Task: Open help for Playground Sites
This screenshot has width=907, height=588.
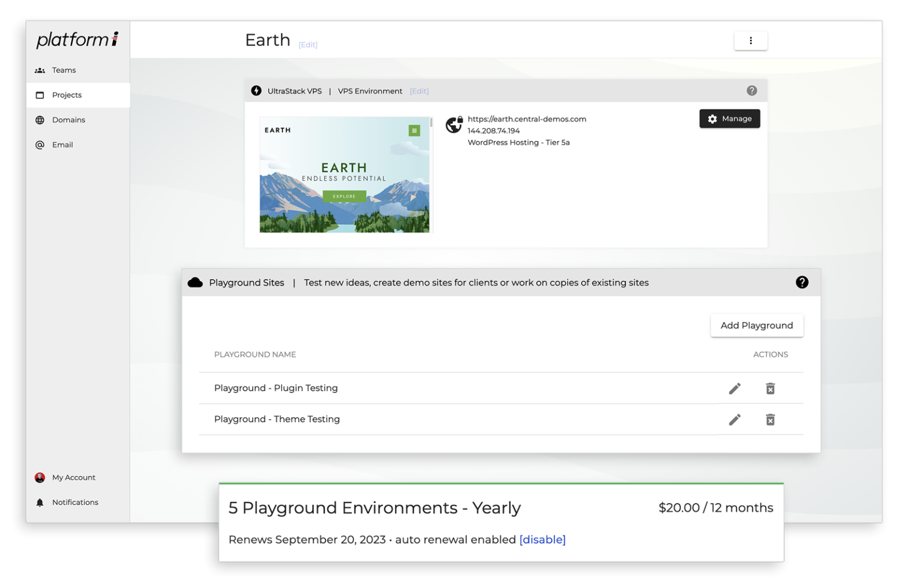Action: coord(802,282)
